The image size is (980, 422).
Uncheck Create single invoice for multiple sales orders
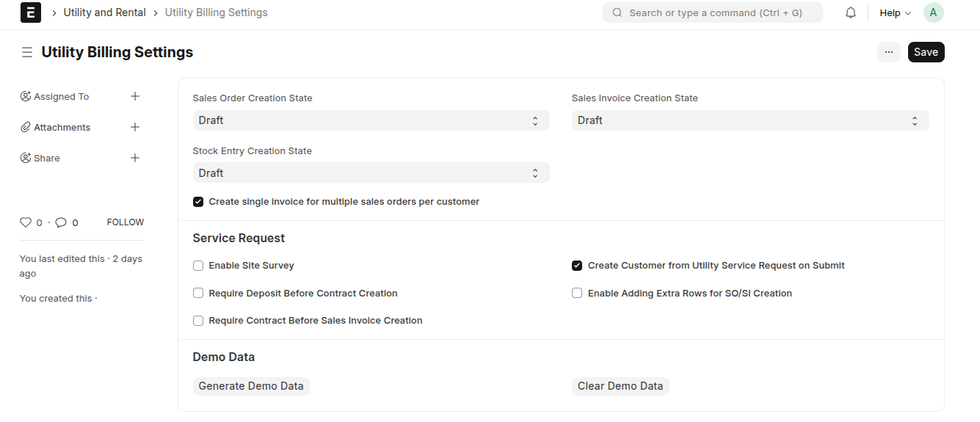pyautogui.click(x=198, y=202)
